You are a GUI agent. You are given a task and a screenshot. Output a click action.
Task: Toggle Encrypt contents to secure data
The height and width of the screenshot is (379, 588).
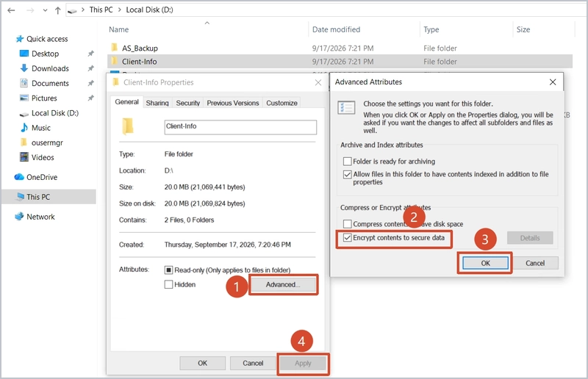[x=347, y=238]
